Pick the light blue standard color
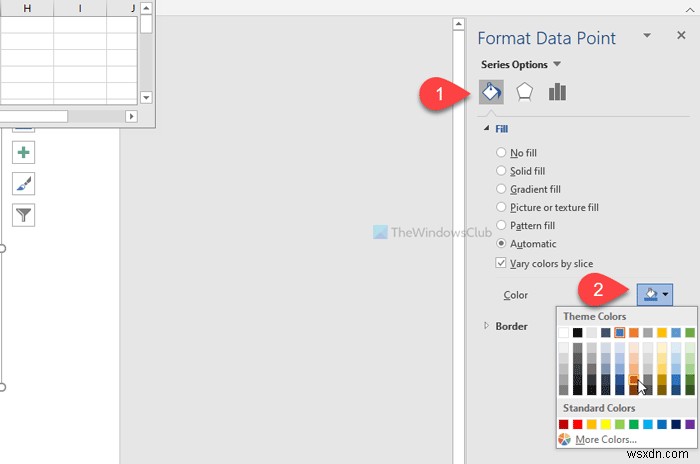 [x=648, y=424]
